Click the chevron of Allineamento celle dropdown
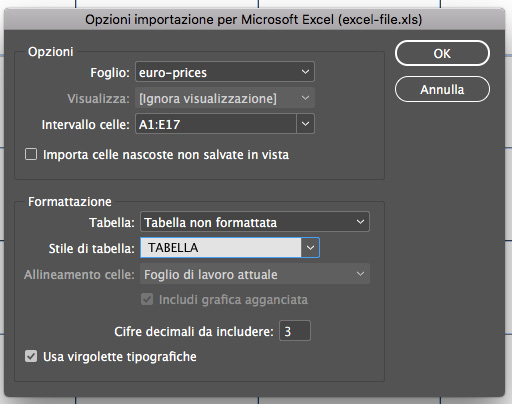The image size is (512, 404). point(360,274)
